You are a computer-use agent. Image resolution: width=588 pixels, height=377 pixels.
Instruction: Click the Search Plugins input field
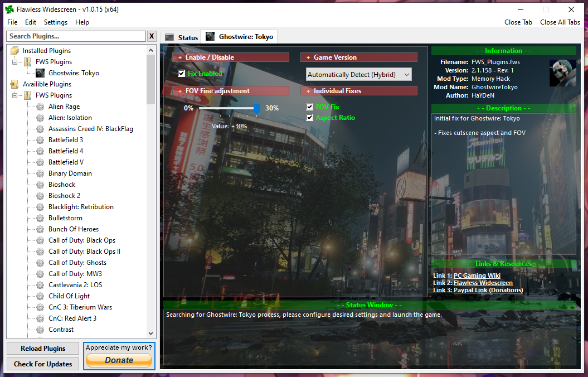click(x=76, y=36)
